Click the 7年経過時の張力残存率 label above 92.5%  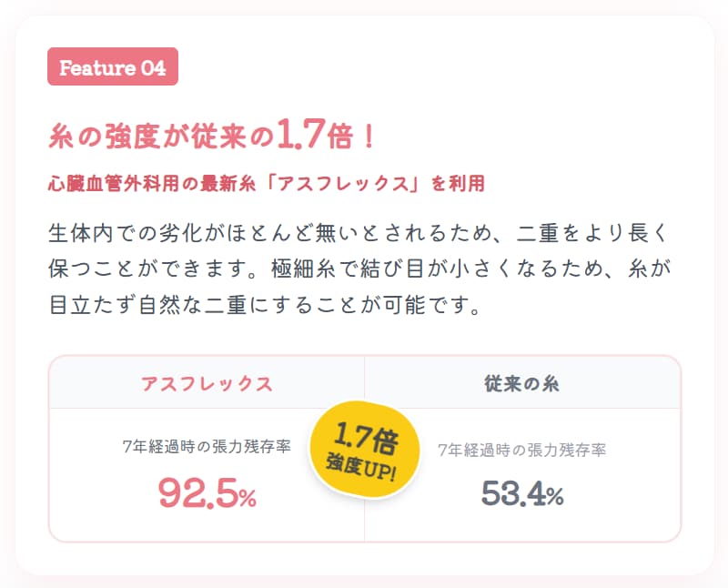(207, 447)
